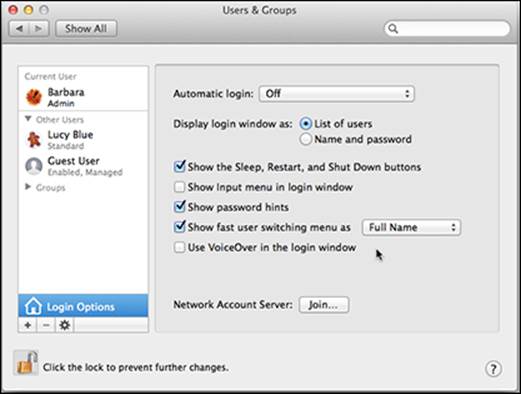Open the Full Name switching menu dropdown
This screenshot has height=394, width=521.
coord(411,227)
